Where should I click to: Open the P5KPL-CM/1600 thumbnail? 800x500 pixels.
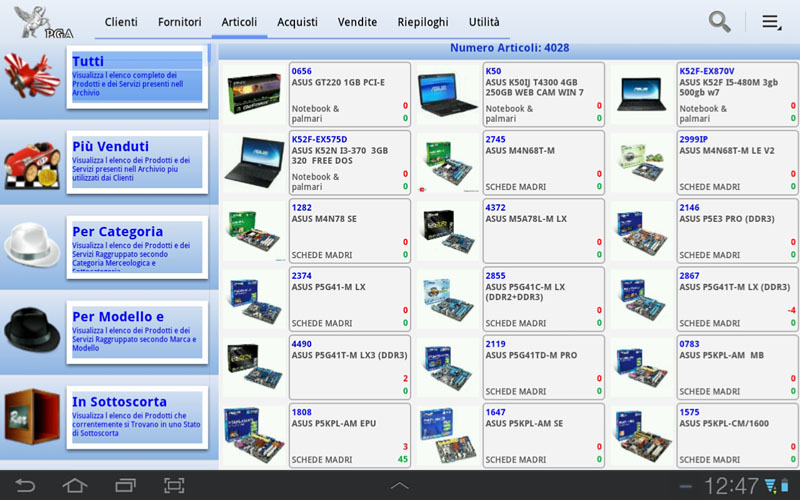(x=641, y=436)
